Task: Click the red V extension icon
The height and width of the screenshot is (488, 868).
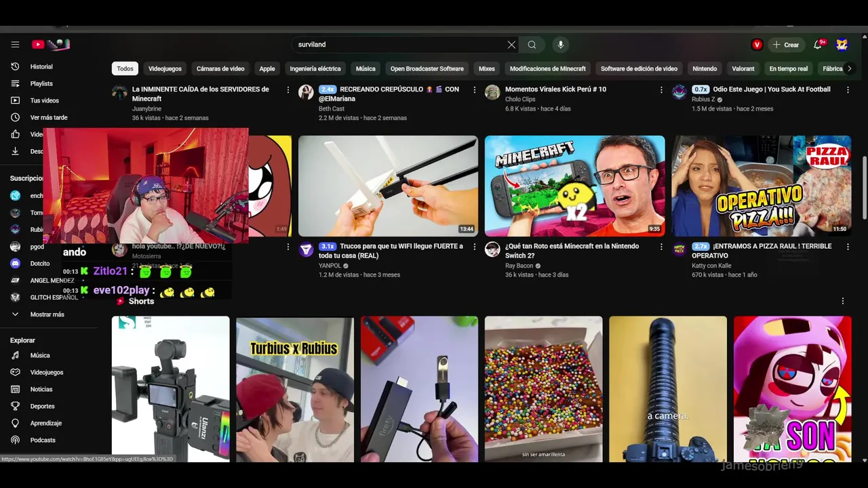Action: [757, 45]
